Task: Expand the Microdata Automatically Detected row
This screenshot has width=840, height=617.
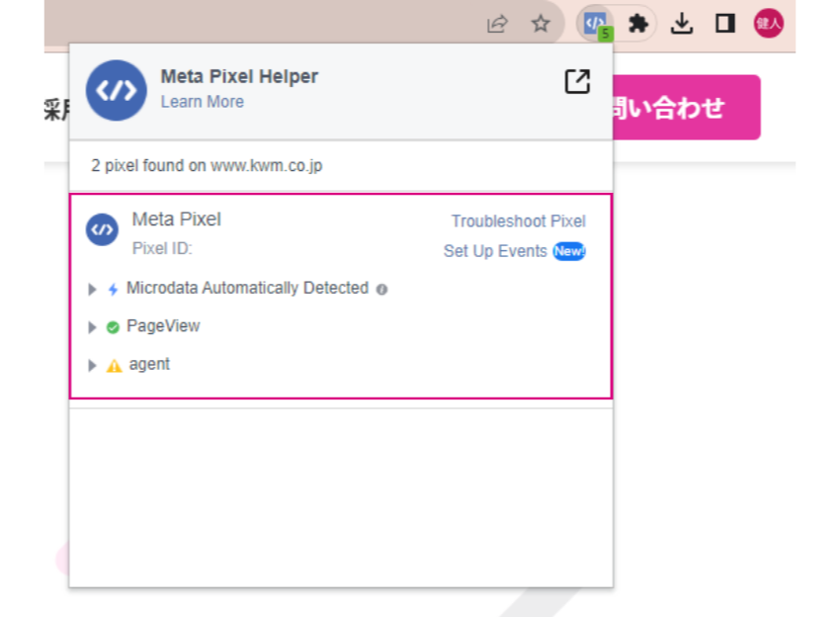Action: (92, 290)
